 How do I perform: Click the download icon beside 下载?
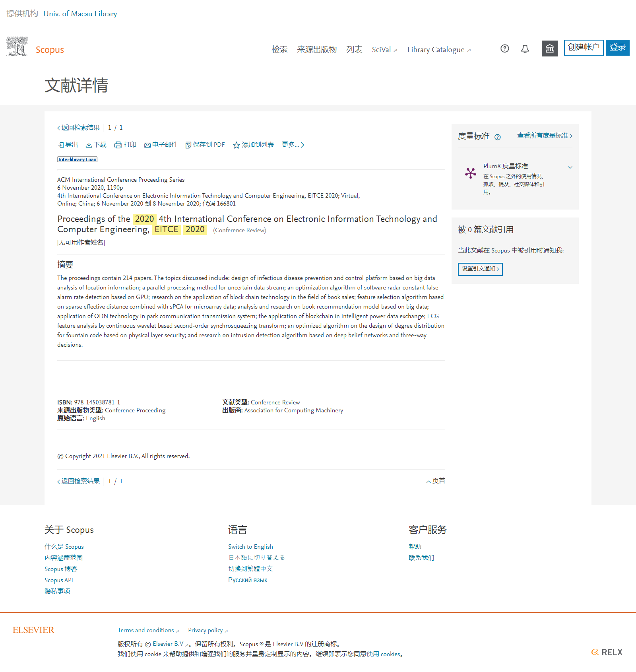(89, 145)
